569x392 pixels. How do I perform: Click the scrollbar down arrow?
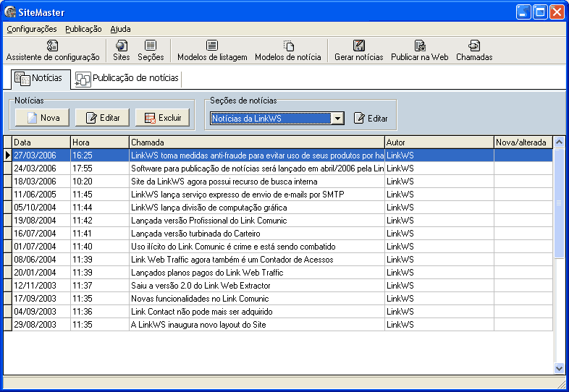point(559,368)
